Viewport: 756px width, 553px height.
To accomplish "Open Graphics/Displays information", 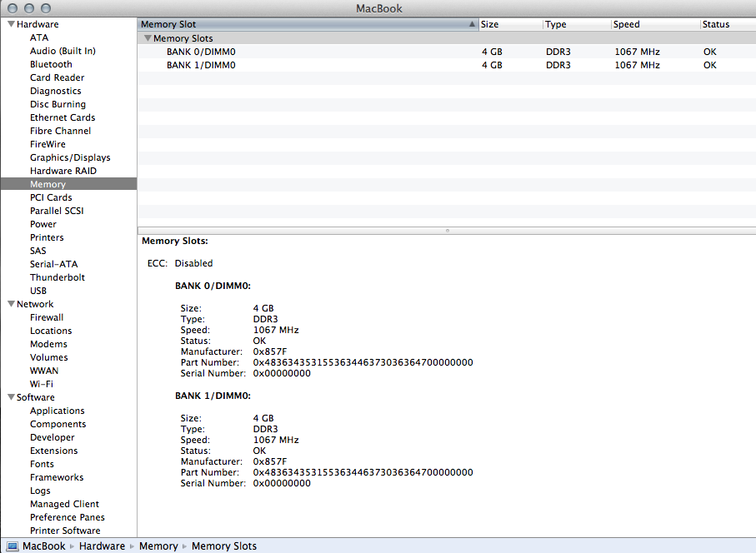I will click(70, 157).
